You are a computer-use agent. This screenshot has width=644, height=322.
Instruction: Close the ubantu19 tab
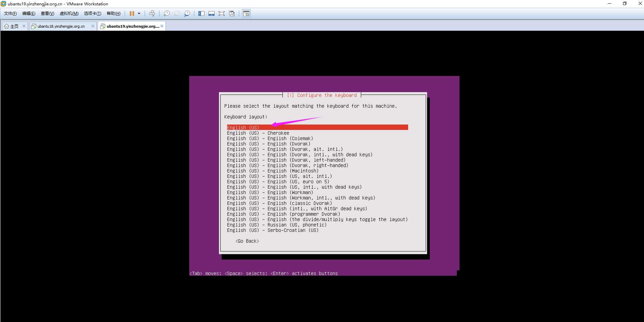click(x=162, y=26)
